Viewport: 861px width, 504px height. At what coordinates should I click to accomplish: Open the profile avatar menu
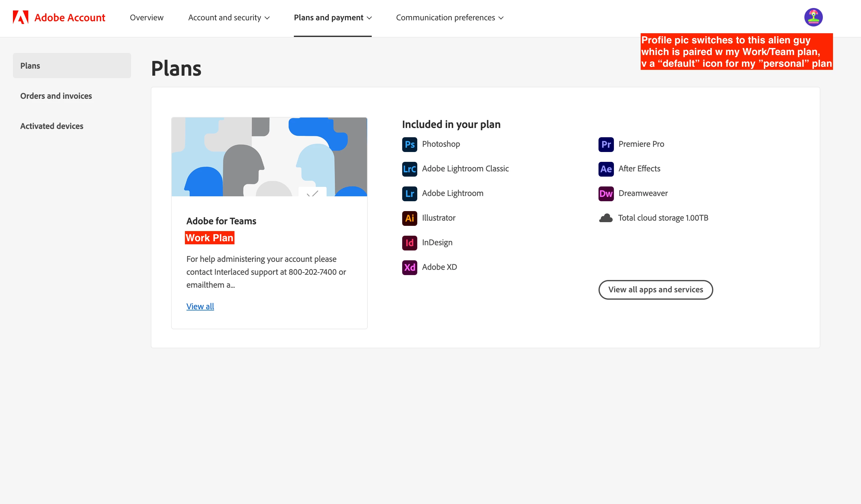pos(813,17)
